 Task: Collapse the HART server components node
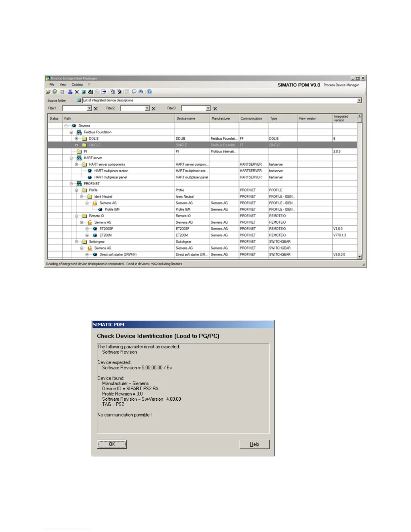point(77,164)
